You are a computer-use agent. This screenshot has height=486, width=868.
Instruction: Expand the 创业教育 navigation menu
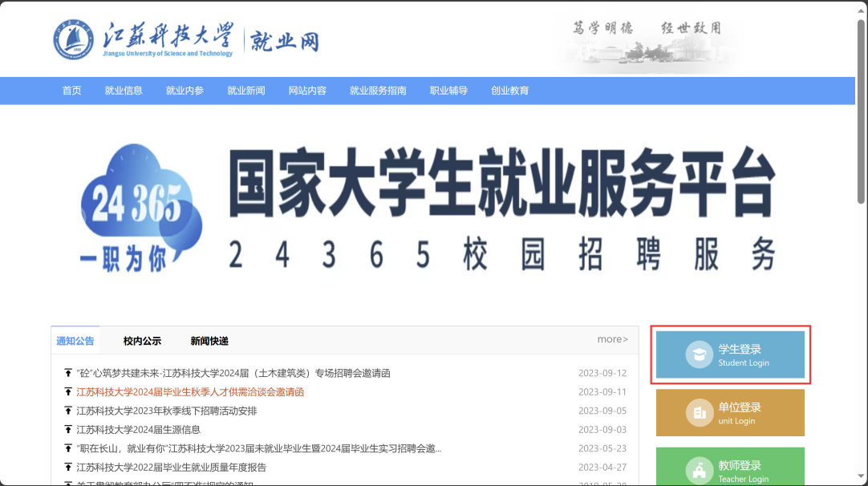509,91
